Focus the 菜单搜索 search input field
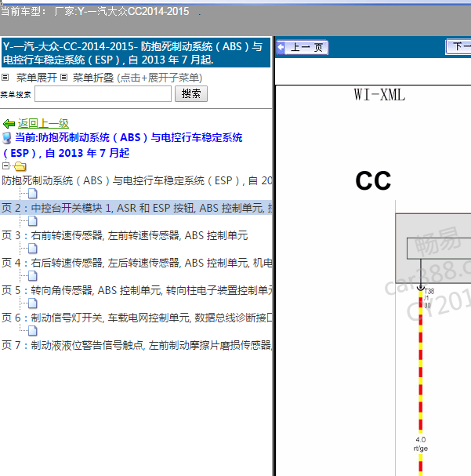 (103, 94)
